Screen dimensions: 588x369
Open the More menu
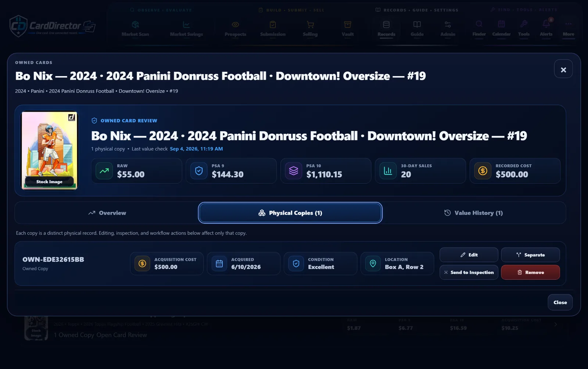(x=568, y=29)
